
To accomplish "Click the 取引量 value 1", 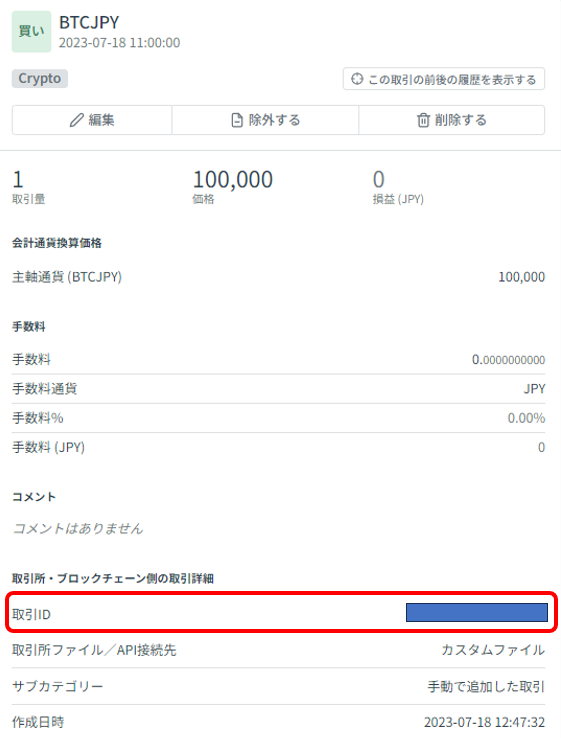I will pos(18,179).
